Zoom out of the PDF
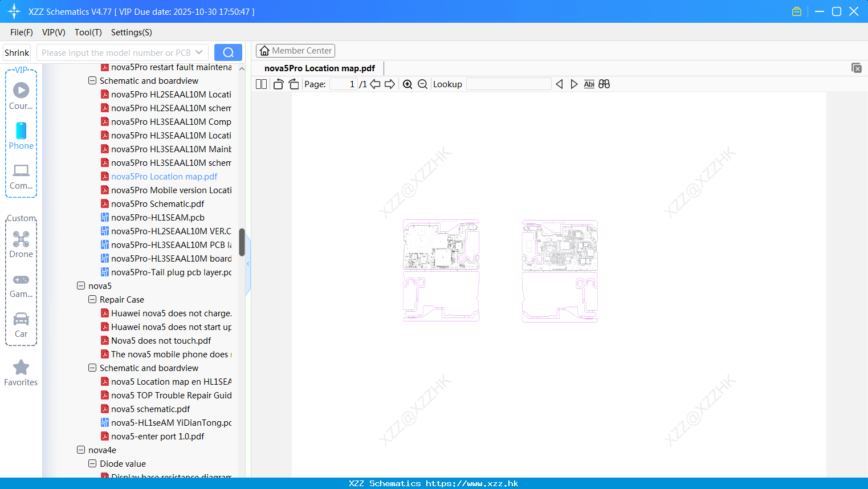The image size is (868, 489). (x=422, y=84)
